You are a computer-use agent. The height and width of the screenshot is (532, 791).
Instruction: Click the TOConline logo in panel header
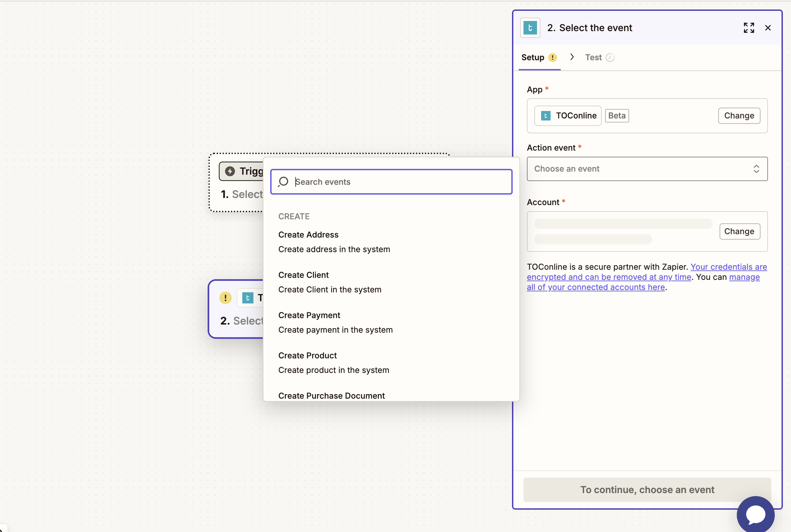[530, 28]
